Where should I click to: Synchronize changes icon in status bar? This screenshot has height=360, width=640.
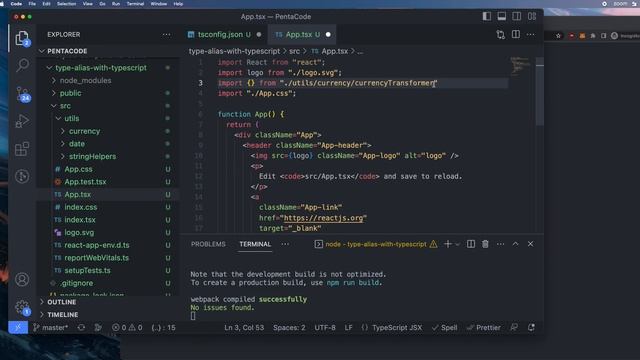coord(81,327)
